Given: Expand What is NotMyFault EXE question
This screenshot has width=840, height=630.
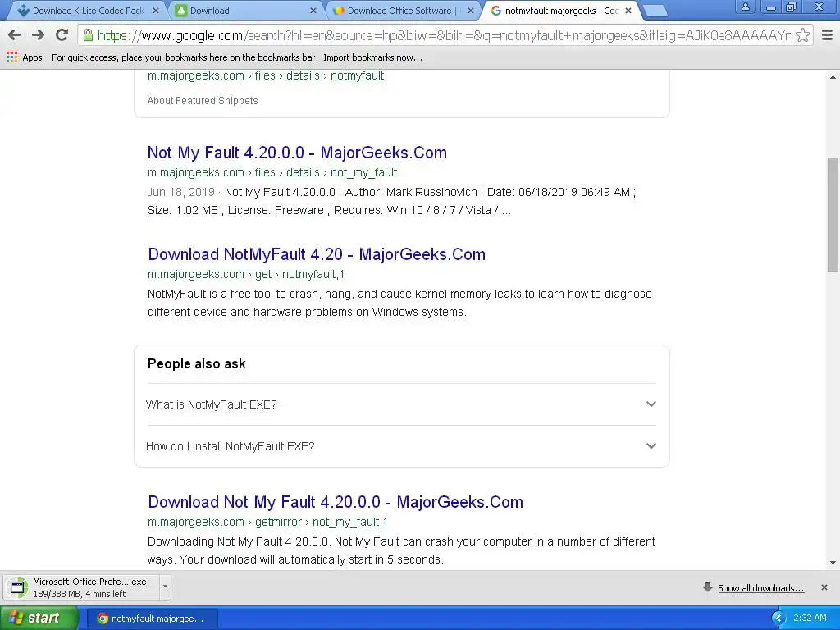Looking at the screenshot, I should tap(401, 404).
